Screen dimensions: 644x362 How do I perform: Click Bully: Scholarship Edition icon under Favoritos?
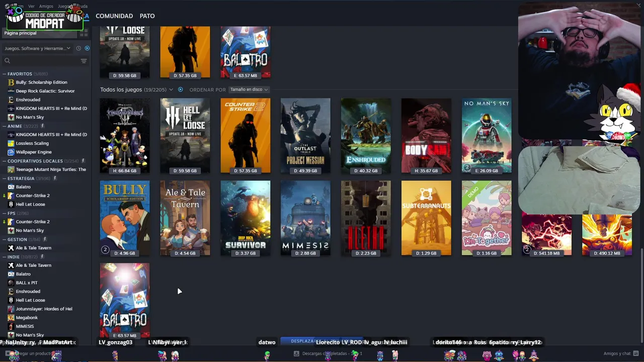[x=11, y=82]
